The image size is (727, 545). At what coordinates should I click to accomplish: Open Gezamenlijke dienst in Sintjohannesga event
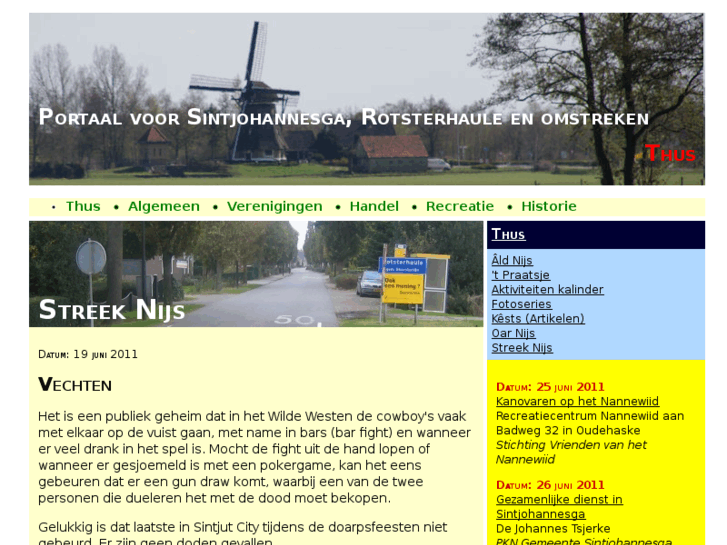(x=559, y=507)
